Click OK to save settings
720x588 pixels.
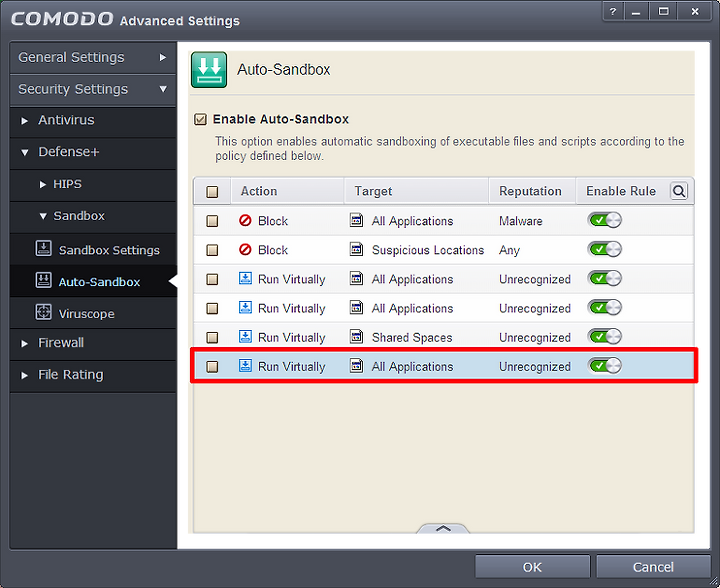click(x=532, y=567)
